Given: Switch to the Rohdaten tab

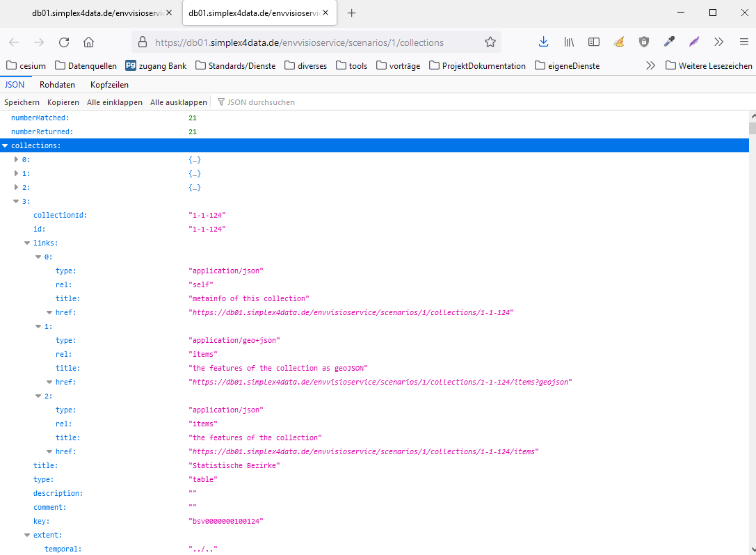Looking at the screenshot, I should click(x=57, y=85).
